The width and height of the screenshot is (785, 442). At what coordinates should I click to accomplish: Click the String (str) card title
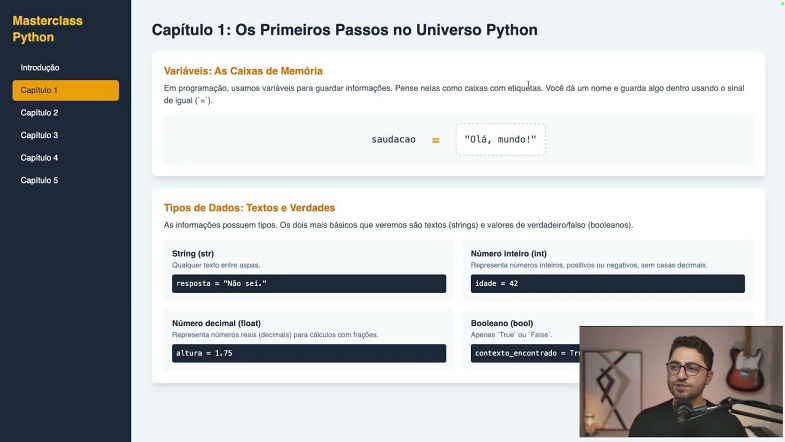(193, 254)
